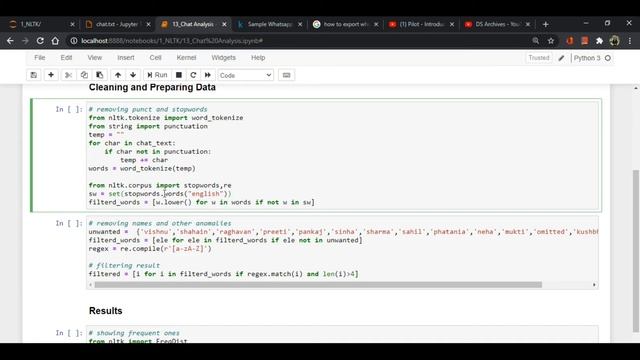Open the Kernel menu
This screenshot has height=360, width=640.
point(186,58)
